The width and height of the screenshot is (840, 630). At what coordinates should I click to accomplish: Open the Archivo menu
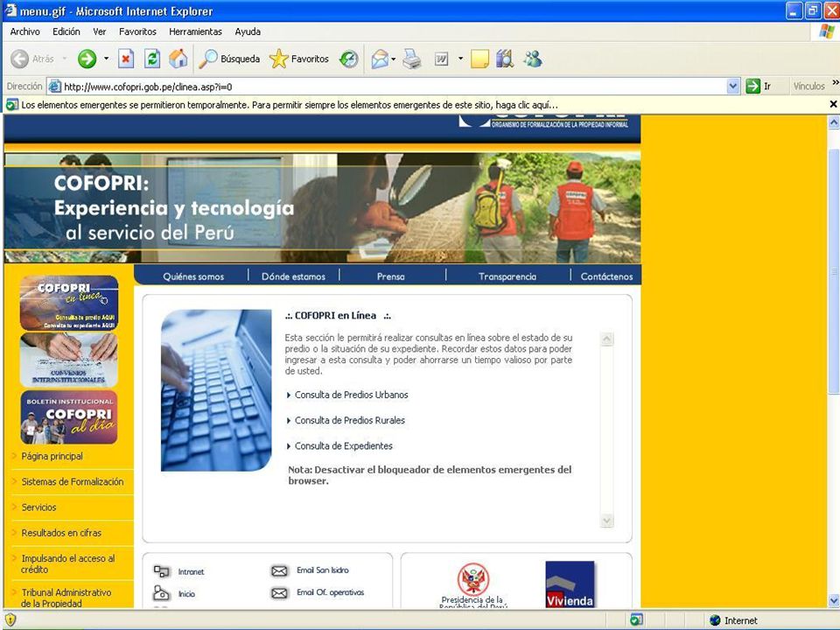[x=25, y=31]
